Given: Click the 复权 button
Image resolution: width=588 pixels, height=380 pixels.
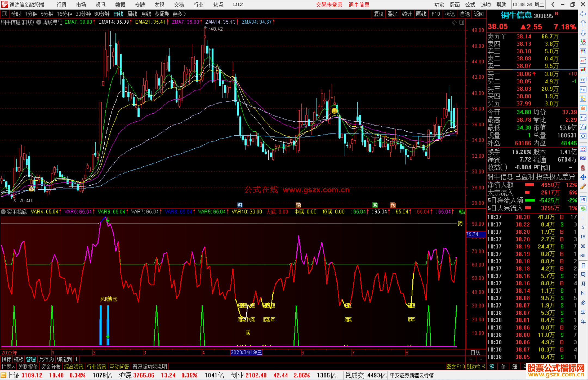Looking at the screenshot, I should point(379,14).
